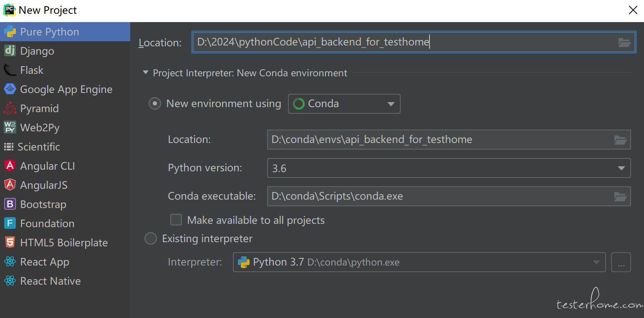Image resolution: width=644 pixels, height=318 pixels.
Task: Choose Bootstrap project type
Action: [x=65, y=204]
